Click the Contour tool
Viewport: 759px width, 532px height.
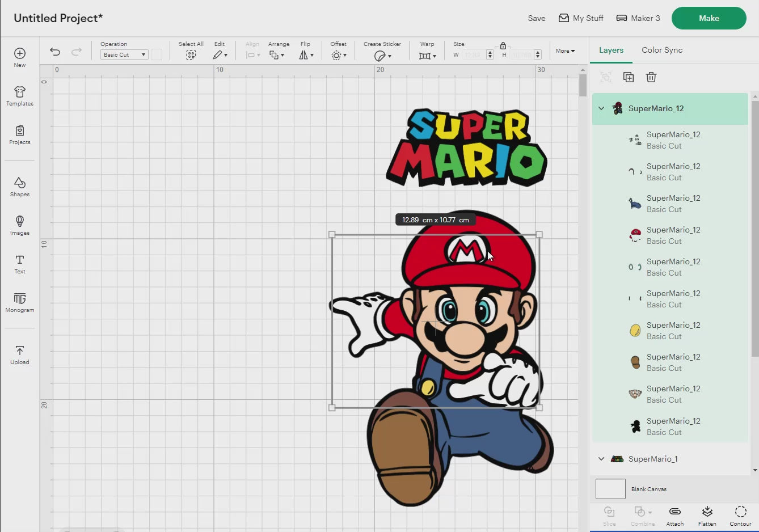tap(740, 516)
